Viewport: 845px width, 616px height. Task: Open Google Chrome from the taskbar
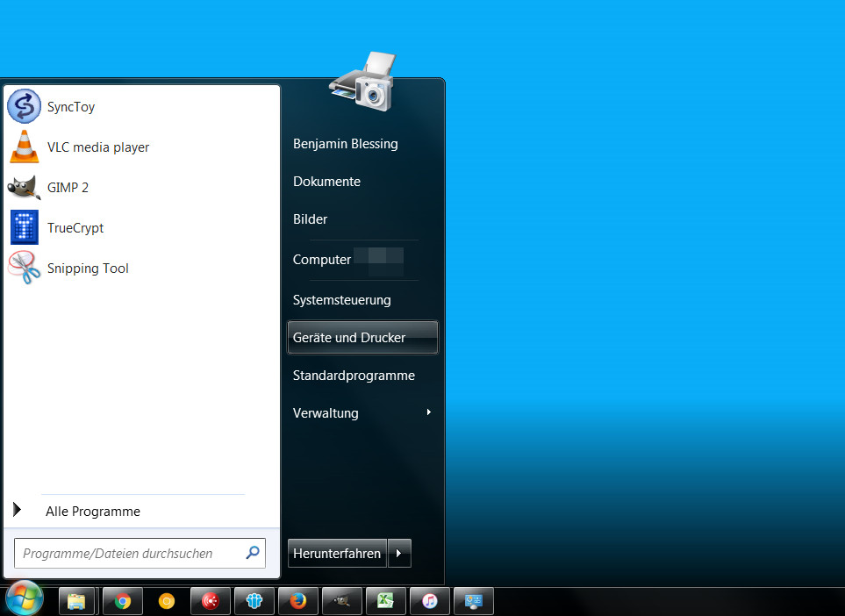point(122,600)
